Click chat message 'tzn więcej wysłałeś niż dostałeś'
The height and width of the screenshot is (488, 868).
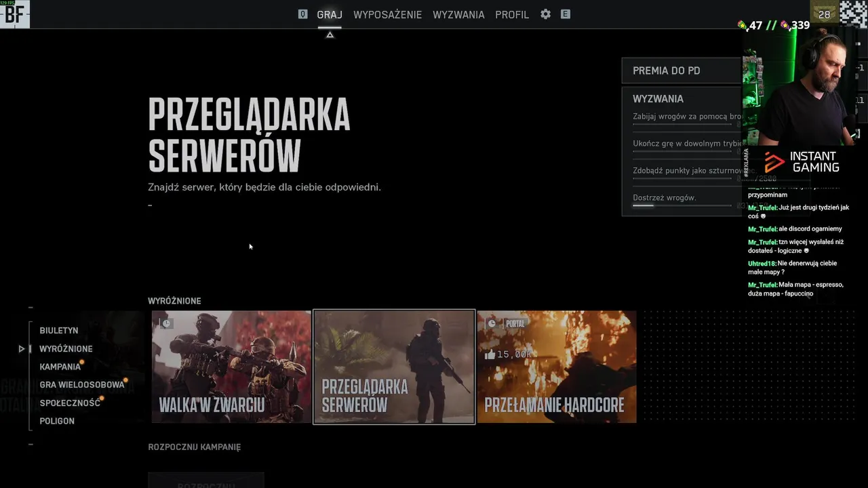[x=795, y=246]
